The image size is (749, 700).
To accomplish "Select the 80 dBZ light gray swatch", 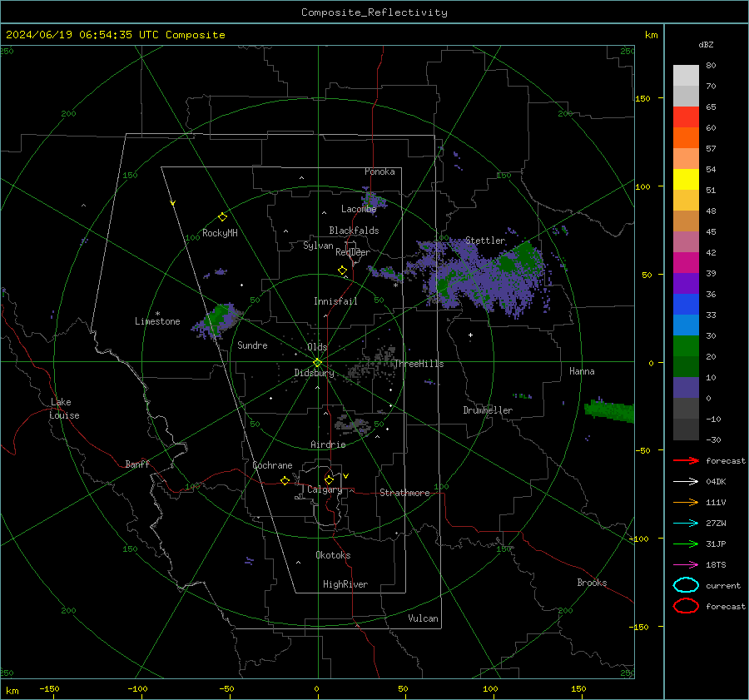I will coord(686,75).
